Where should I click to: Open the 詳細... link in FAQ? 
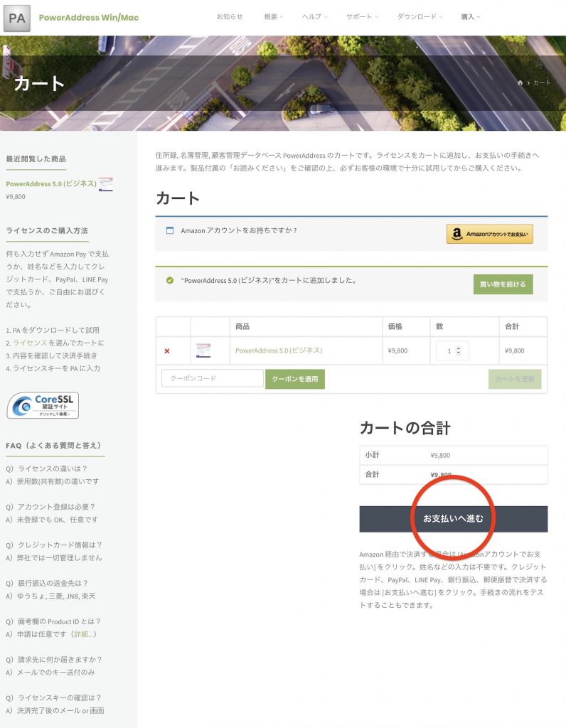84,634
